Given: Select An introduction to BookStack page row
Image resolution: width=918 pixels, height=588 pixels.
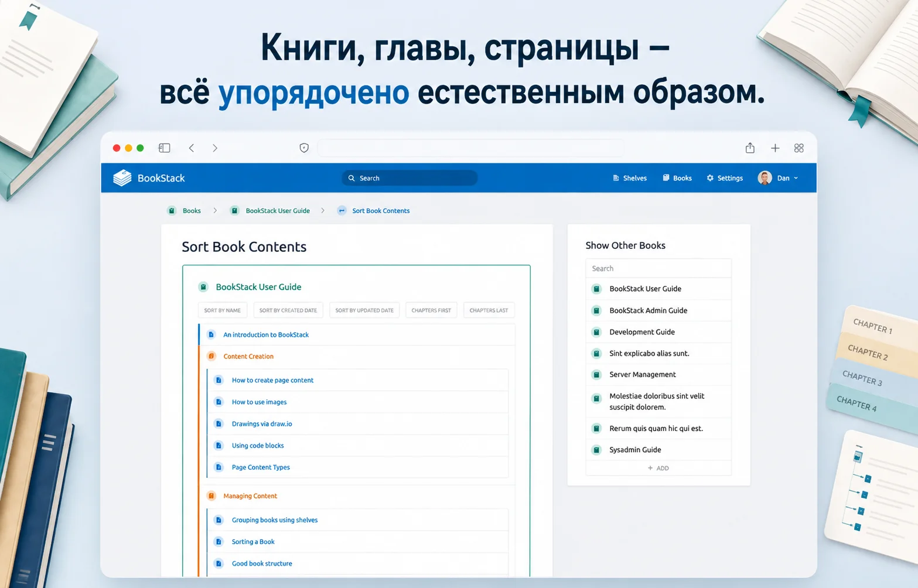Looking at the screenshot, I should click(x=357, y=335).
